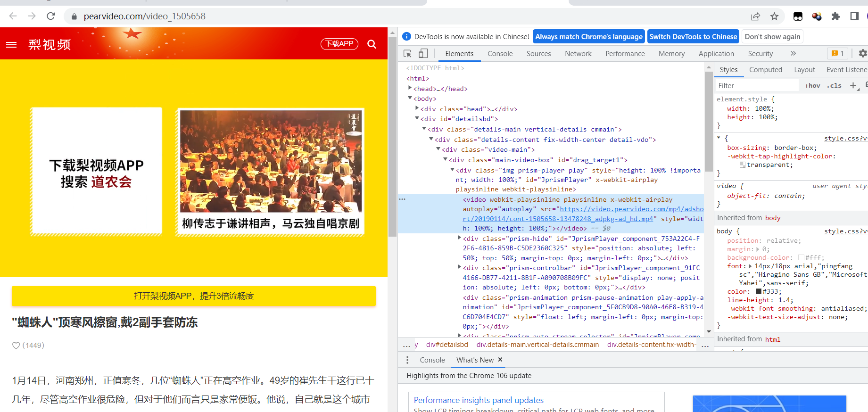Expand the font shorthand property
The image size is (868, 412).
click(x=750, y=266)
